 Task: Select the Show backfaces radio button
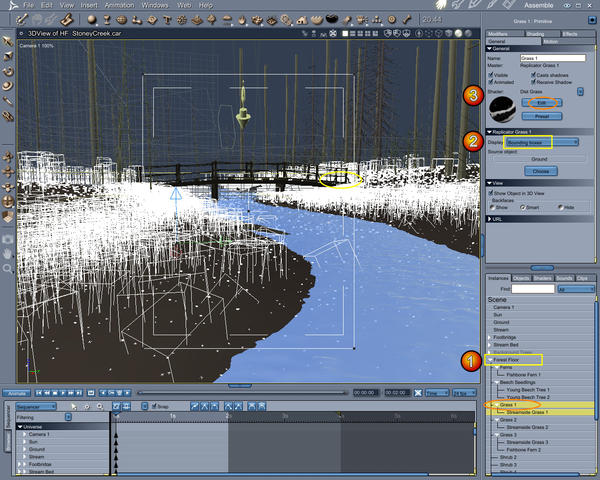point(492,207)
